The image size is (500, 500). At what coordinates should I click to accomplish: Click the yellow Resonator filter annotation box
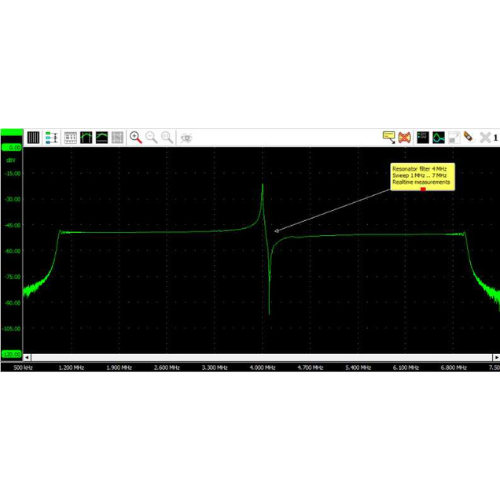click(423, 177)
